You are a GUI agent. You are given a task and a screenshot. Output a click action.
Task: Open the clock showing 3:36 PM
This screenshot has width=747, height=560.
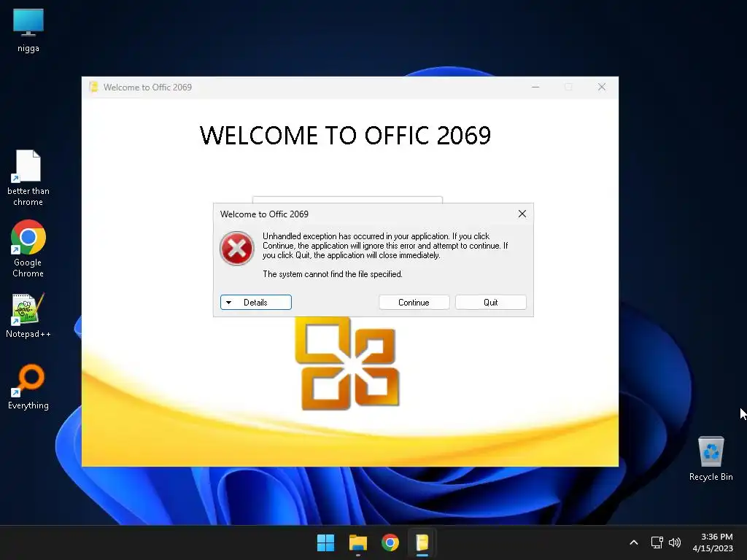tap(713, 542)
